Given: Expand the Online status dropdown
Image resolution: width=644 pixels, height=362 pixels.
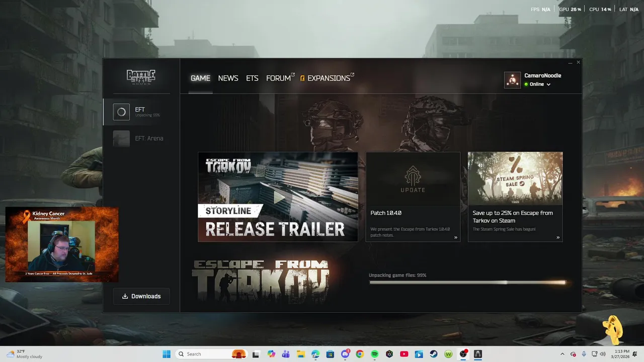Looking at the screenshot, I should pos(537,84).
